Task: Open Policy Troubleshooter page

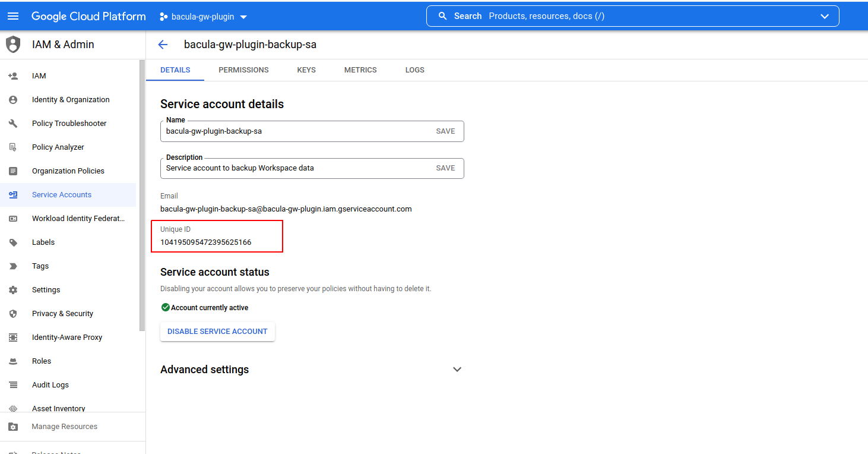Action: coord(68,124)
